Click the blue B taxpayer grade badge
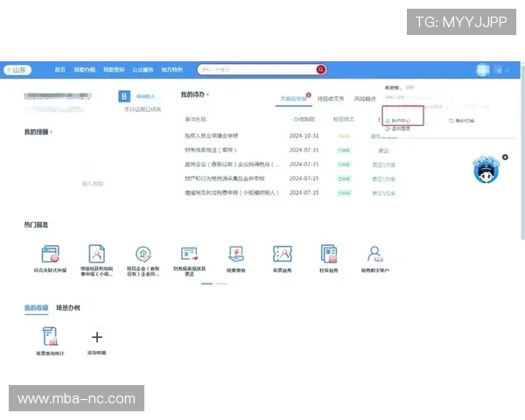The height and width of the screenshot is (420, 525). tap(124, 96)
